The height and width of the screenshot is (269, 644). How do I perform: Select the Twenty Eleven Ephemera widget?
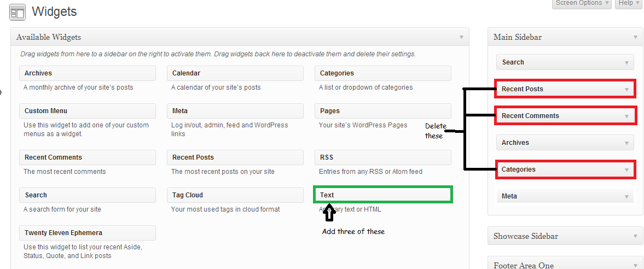coord(87,233)
